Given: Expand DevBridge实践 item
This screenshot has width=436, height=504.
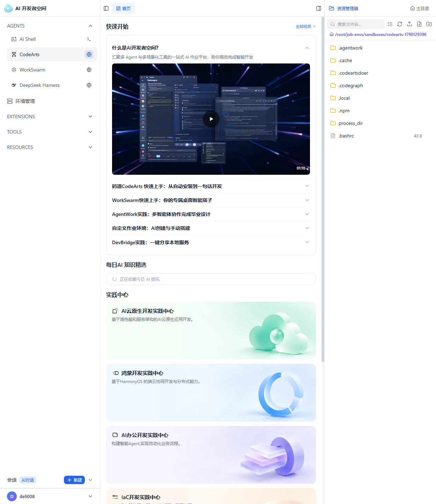Looking at the screenshot, I should (x=211, y=242).
